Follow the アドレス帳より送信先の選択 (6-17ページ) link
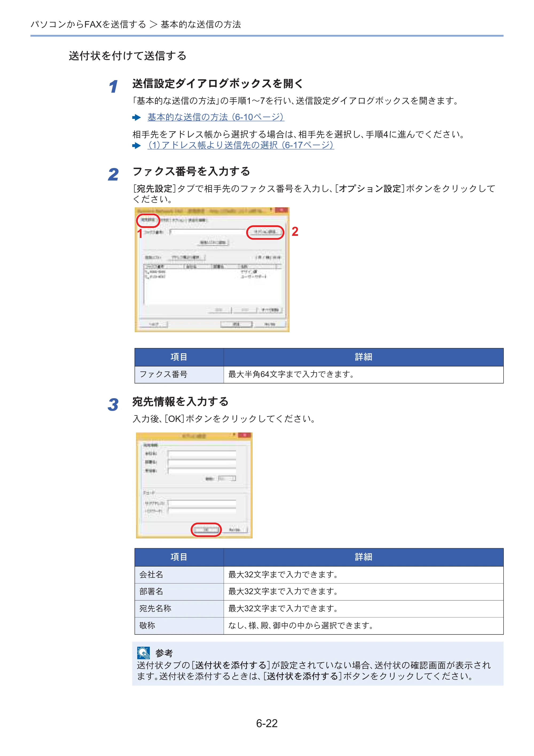Screen dimensions: 534x756 click(x=241, y=145)
